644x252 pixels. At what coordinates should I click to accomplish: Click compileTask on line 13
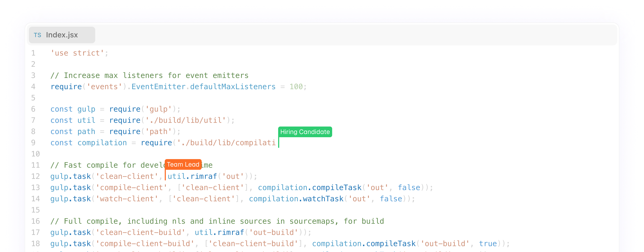click(x=336, y=188)
